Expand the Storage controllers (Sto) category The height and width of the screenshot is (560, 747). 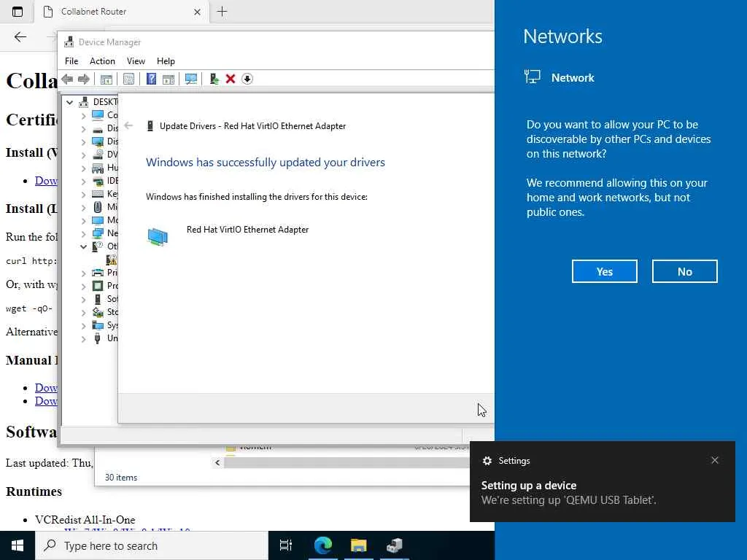point(83,313)
